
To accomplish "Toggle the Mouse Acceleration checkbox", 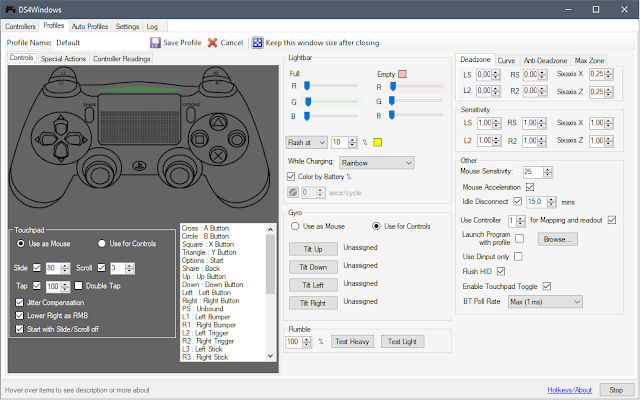I will pyautogui.click(x=530, y=187).
